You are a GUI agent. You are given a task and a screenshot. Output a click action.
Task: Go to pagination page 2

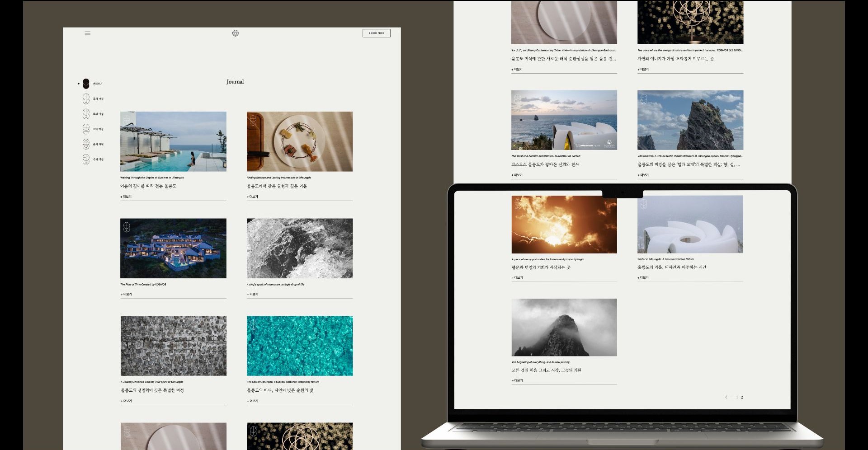(742, 397)
